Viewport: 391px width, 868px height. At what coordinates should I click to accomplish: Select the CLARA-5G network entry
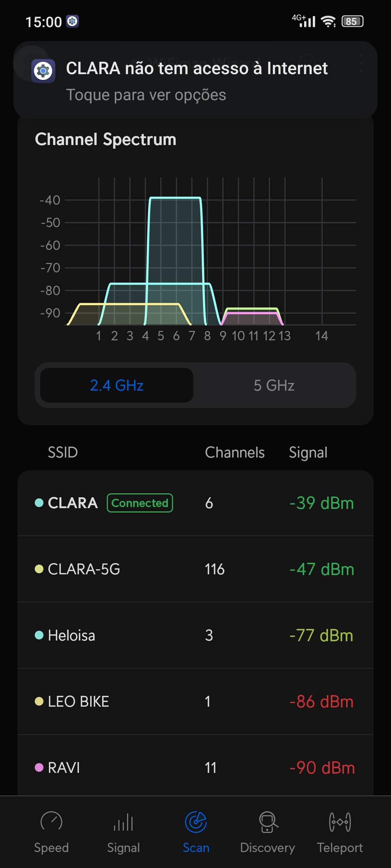pyautogui.click(x=195, y=569)
